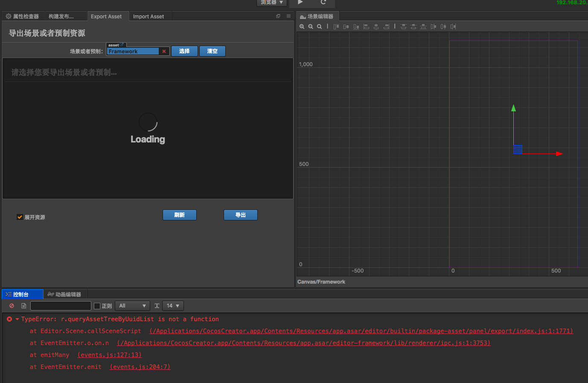Open the events.js:204:7 link
Viewport: 588px width, 383px height.
pyautogui.click(x=140, y=367)
